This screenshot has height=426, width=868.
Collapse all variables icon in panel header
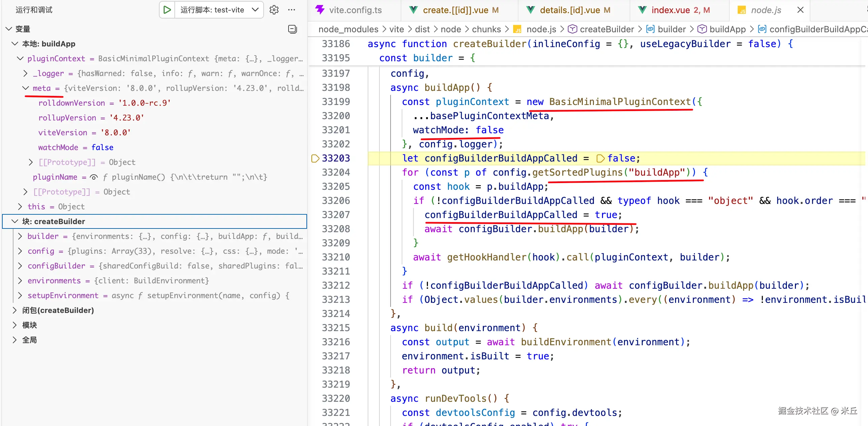[292, 29]
